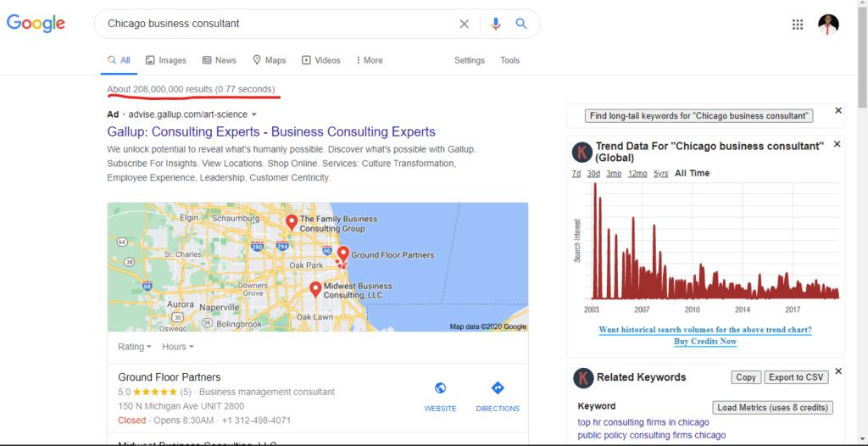Click the DIRECTIONS label under the arrow
Screen dimensions: 868x446
coord(498,409)
